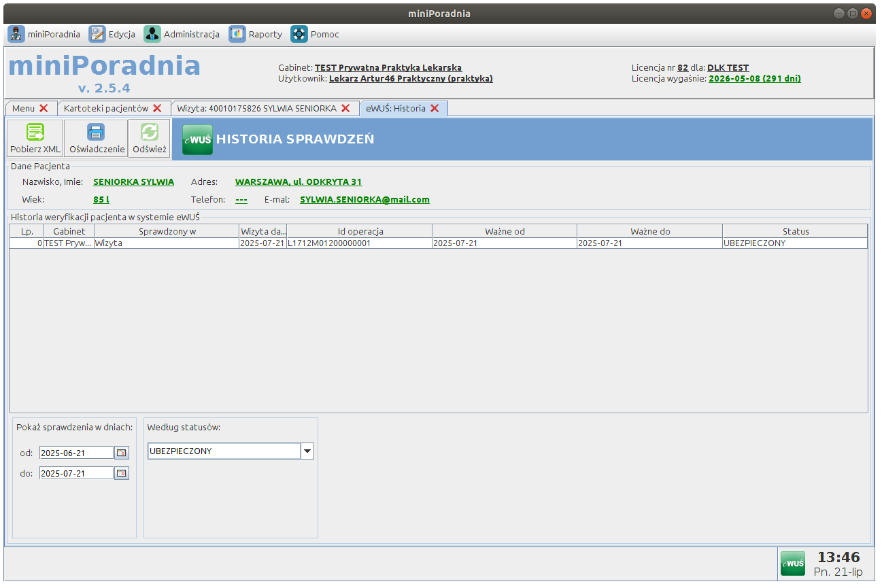Switch to the Menu tab

(23, 108)
